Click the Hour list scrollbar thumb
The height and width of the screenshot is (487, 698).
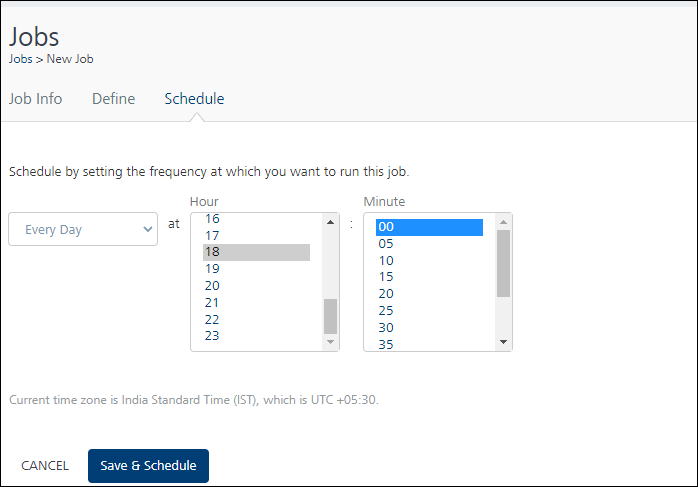click(330, 317)
